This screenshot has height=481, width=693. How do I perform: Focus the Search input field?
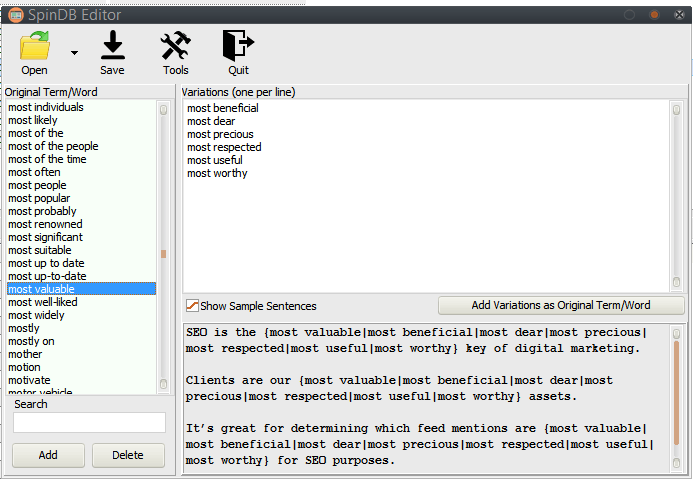89,423
